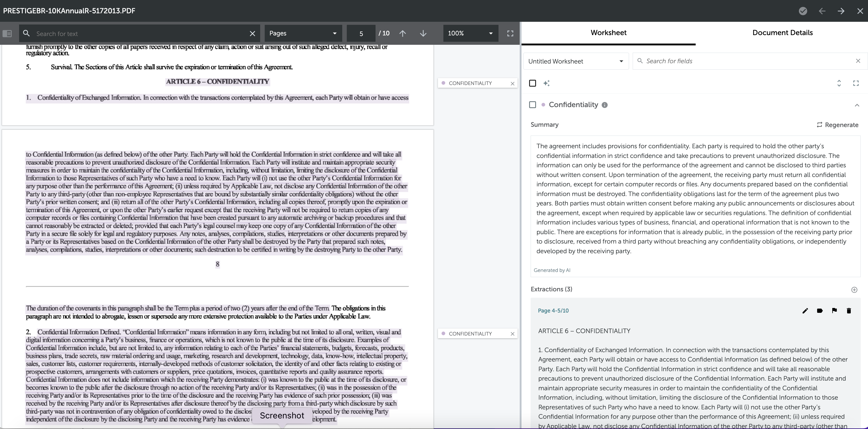Click the '5. Survival' clause text

point(159,67)
